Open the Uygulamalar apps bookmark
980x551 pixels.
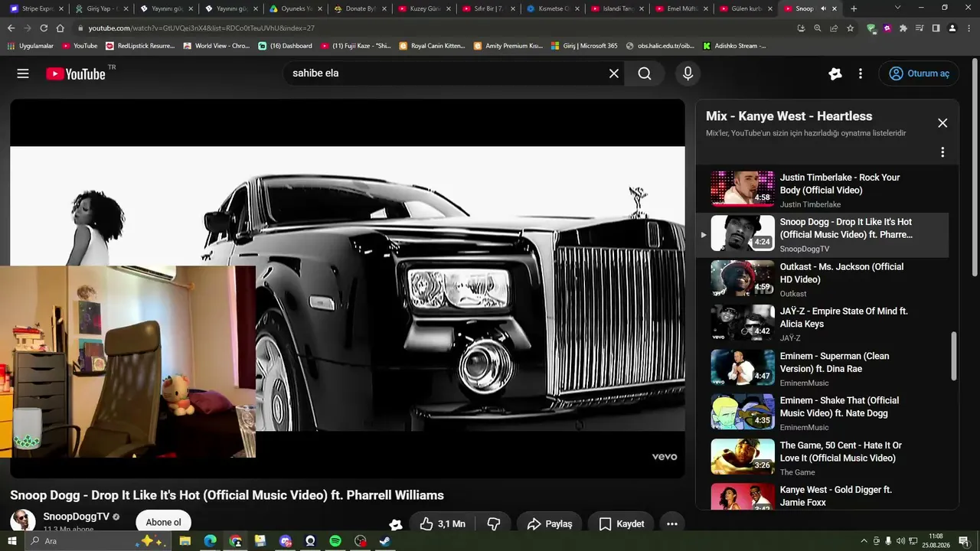[31, 46]
